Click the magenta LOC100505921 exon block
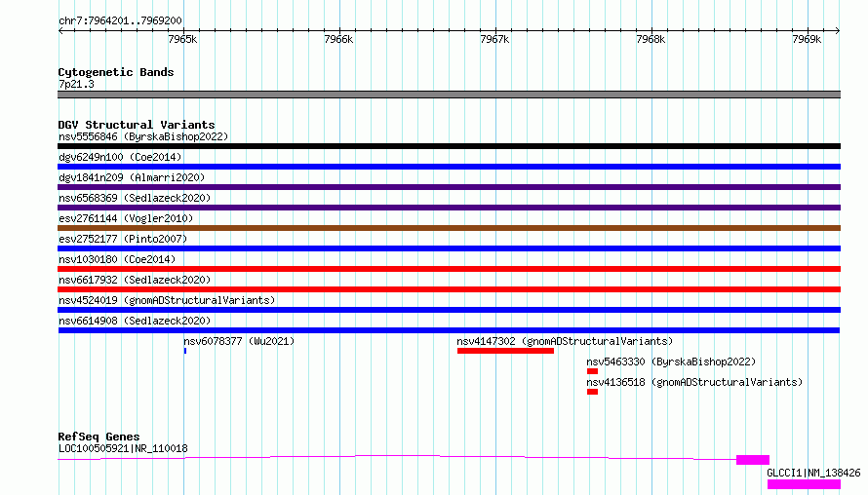The width and height of the screenshot is (868, 495). coord(753,460)
